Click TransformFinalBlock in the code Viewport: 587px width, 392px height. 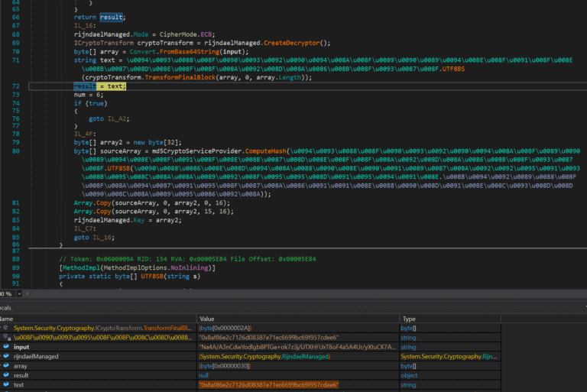click(x=180, y=77)
